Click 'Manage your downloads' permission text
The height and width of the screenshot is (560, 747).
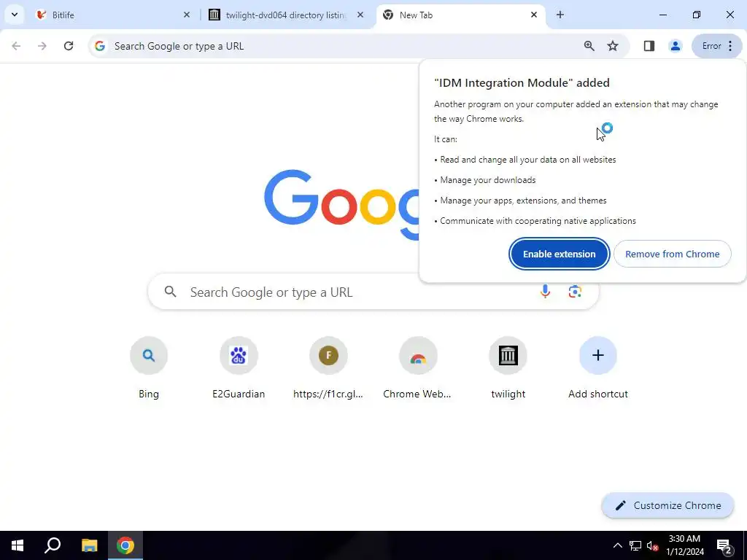[x=488, y=180]
